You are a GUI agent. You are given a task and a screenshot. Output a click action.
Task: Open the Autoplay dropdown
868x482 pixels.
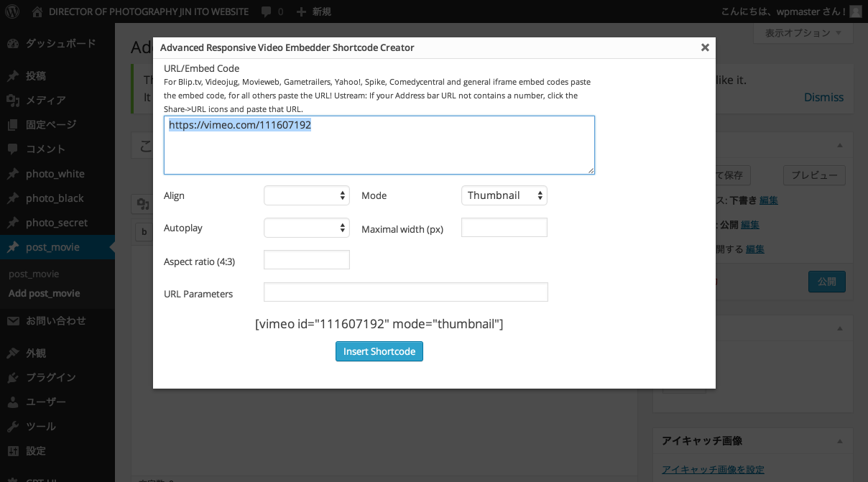click(x=307, y=228)
